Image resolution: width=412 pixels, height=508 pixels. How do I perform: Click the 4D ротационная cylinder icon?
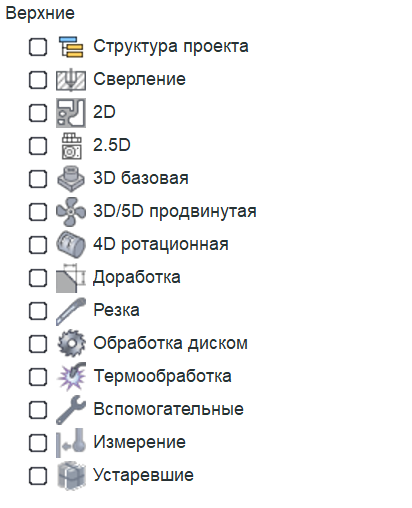coord(71,245)
